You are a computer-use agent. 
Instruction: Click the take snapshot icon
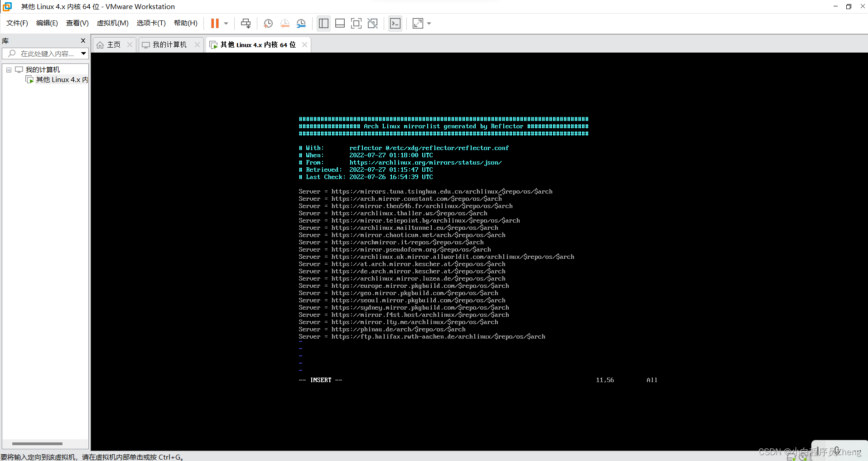268,23
